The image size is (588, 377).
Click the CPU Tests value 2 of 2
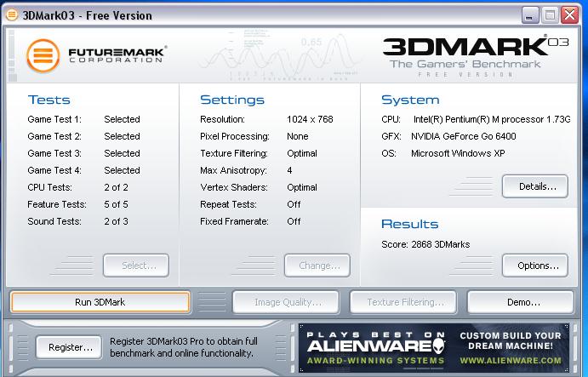point(117,187)
